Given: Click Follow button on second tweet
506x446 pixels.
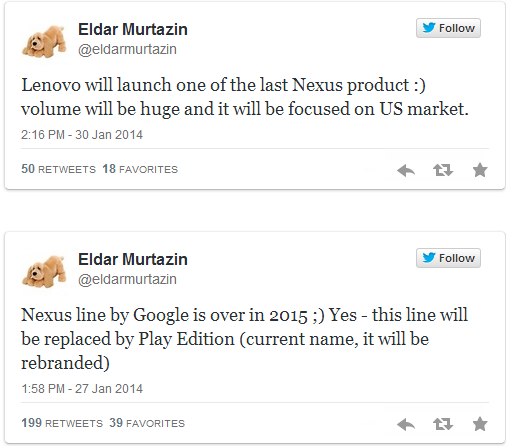Looking at the screenshot, I should point(448,258).
